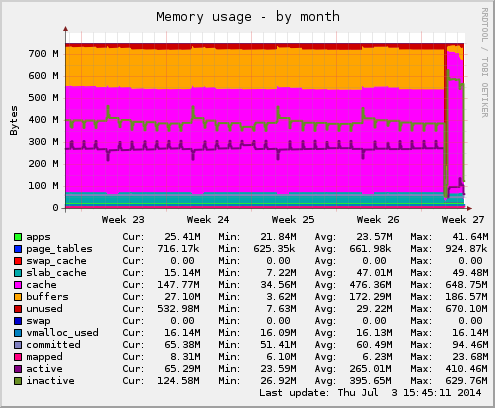Click the green apps legend swatch
Image resolution: width=495 pixels, height=408 pixels.
click(18, 237)
